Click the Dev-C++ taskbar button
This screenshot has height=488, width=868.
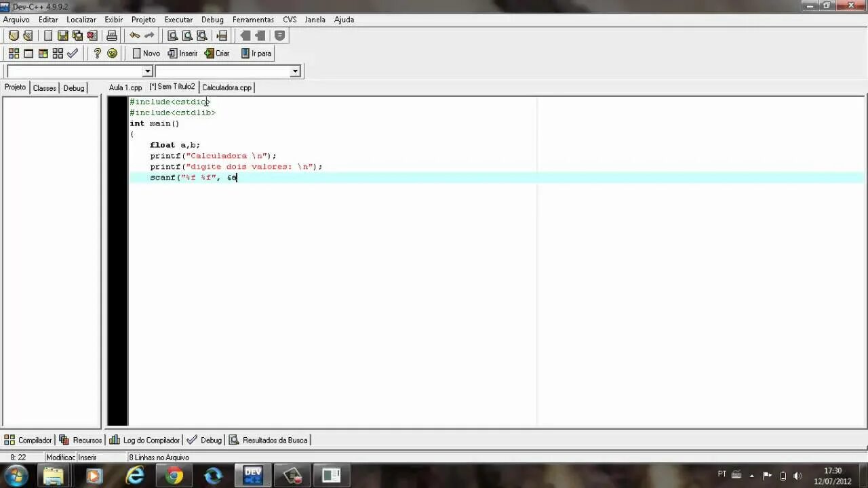(253, 476)
